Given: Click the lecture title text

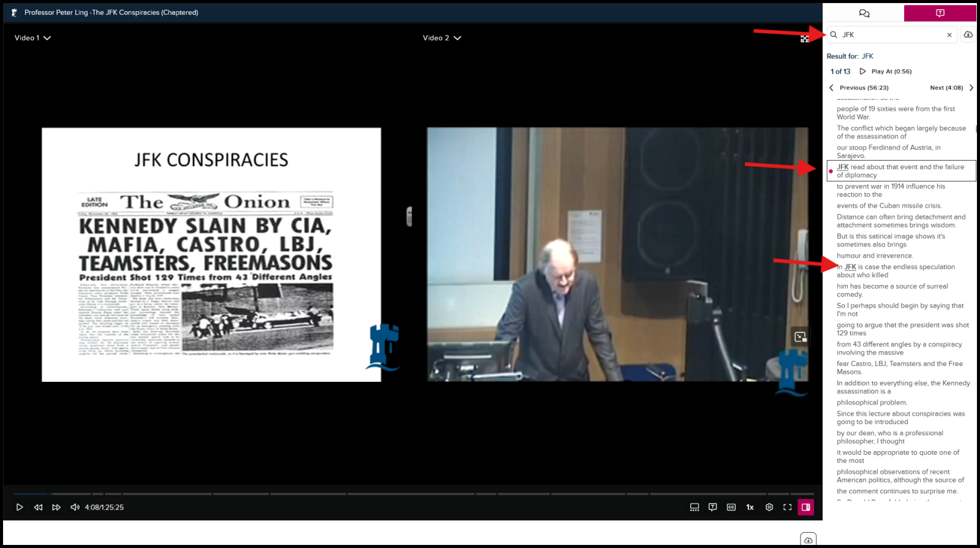Looking at the screenshot, I should tap(111, 12).
